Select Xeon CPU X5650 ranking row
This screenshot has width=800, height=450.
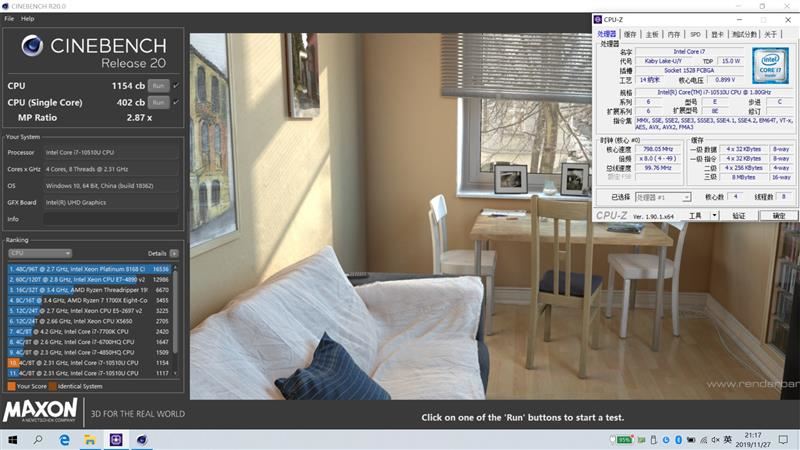click(89, 321)
